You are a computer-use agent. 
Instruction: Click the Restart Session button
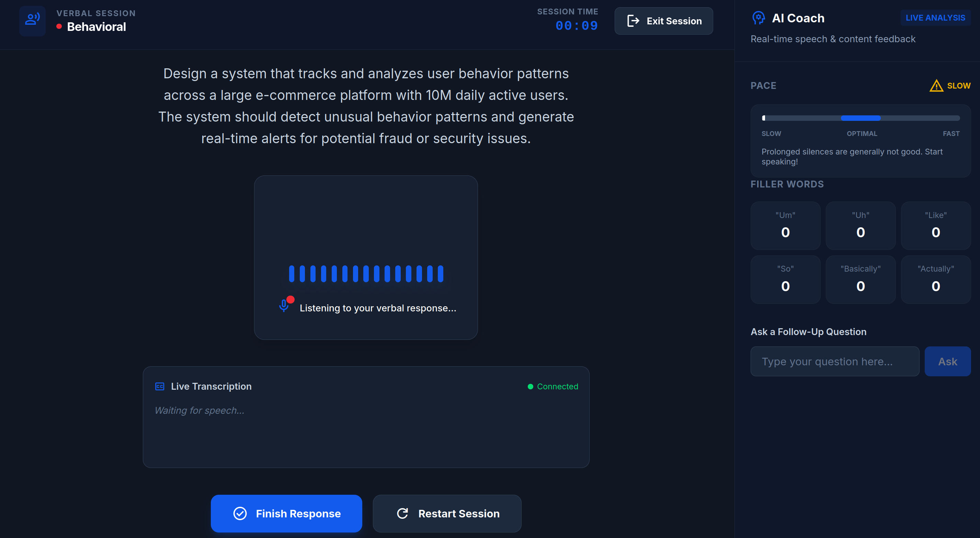(x=447, y=513)
